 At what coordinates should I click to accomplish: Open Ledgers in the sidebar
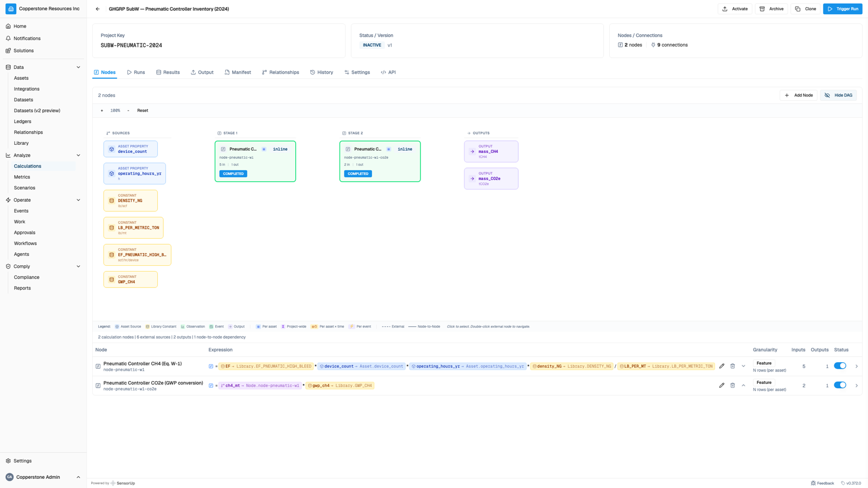[23, 121]
